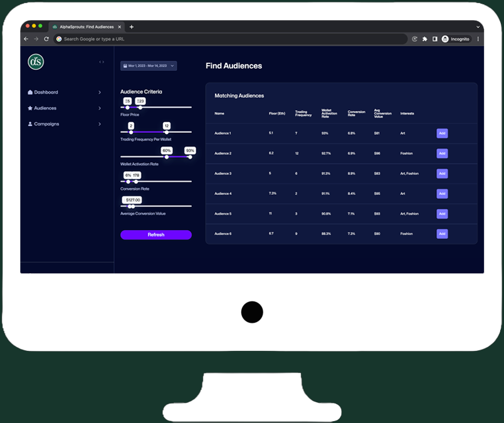Click the 93% handle on Wallet Activation Rate slider
This screenshot has width=504, height=423.
[x=190, y=157]
